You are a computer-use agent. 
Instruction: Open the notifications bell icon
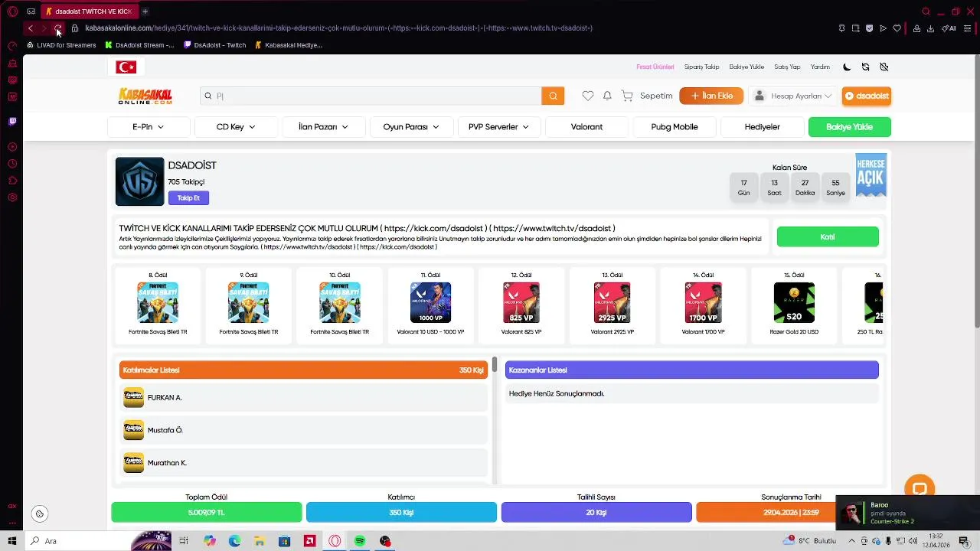click(607, 96)
